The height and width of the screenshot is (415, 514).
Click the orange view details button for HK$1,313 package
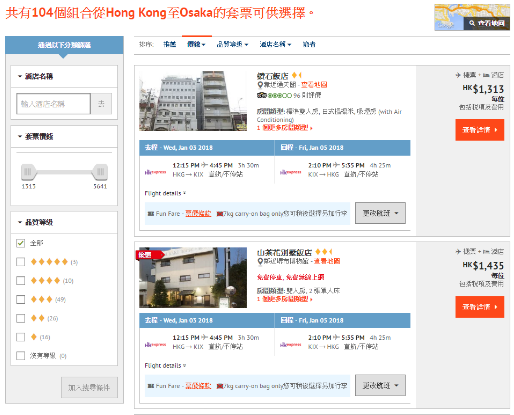(x=480, y=130)
